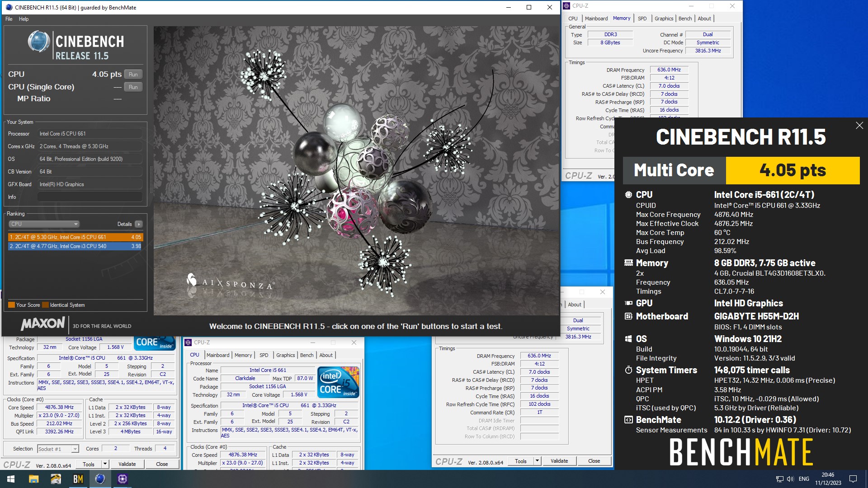The height and width of the screenshot is (488, 868).
Task: Click the Identical System color swatch
Action: coord(45,305)
